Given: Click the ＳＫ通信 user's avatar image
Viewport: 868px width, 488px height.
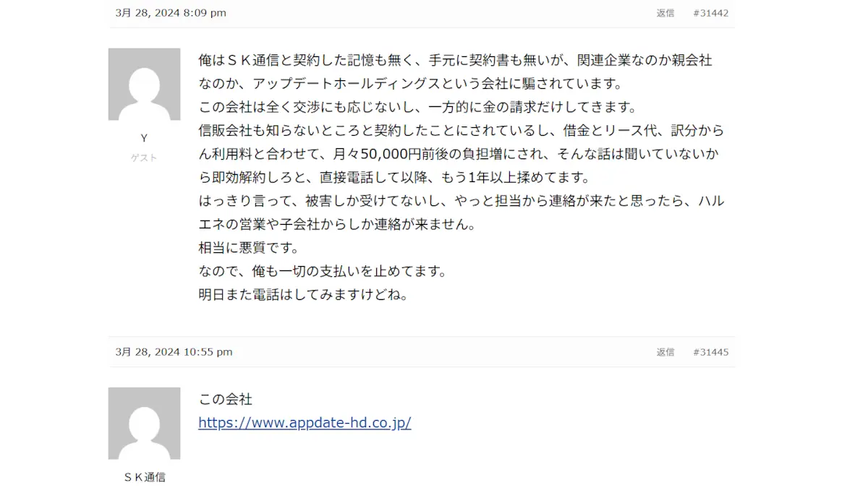Looking at the screenshot, I should coord(144,423).
